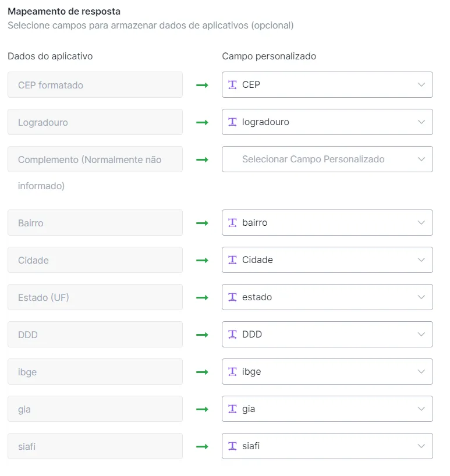The height and width of the screenshot is (476, 450).
Task: Open the Selecionar Campo Personalizado dropdown
Action: (x=327, y=159)
